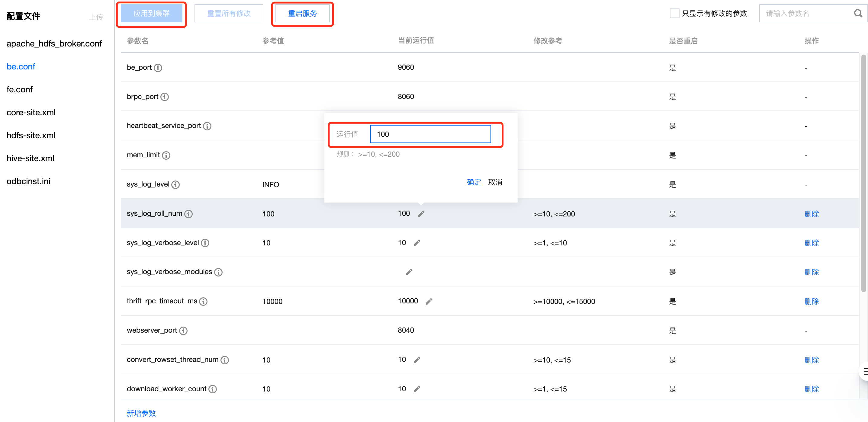Click the edit pencil for convert_rowset_thread_num
868x422 pixels.
click(417, 360)
